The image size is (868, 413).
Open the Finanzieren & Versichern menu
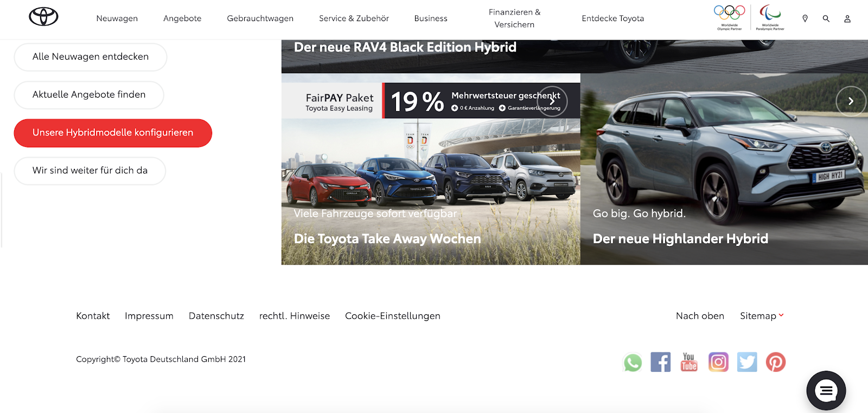click(x=514, y=18)
